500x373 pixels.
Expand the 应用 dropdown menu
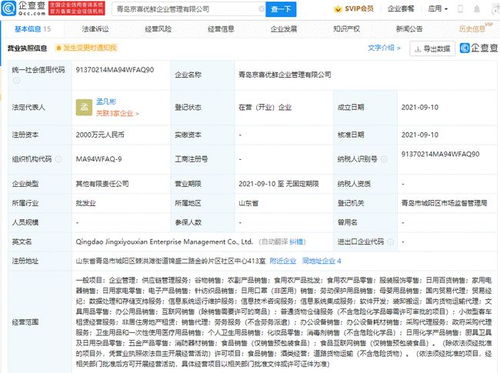pos(438,9)
